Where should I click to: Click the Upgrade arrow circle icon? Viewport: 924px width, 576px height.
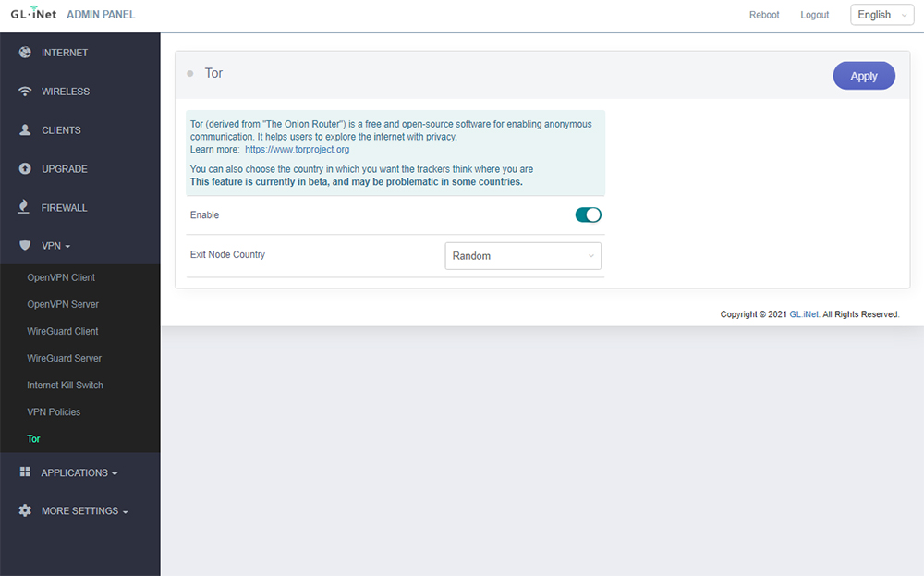coord(25,169)
